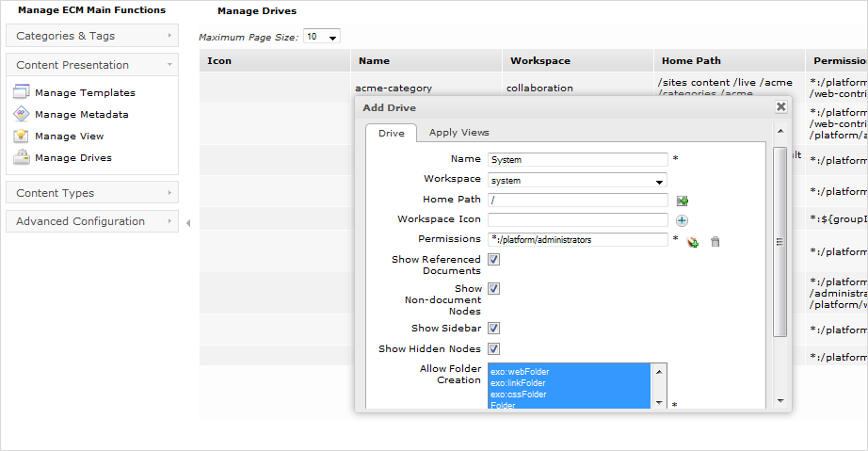Click the Home Path browse icon
The width and height of the screenshot is (868, 451).
(683, 201)
